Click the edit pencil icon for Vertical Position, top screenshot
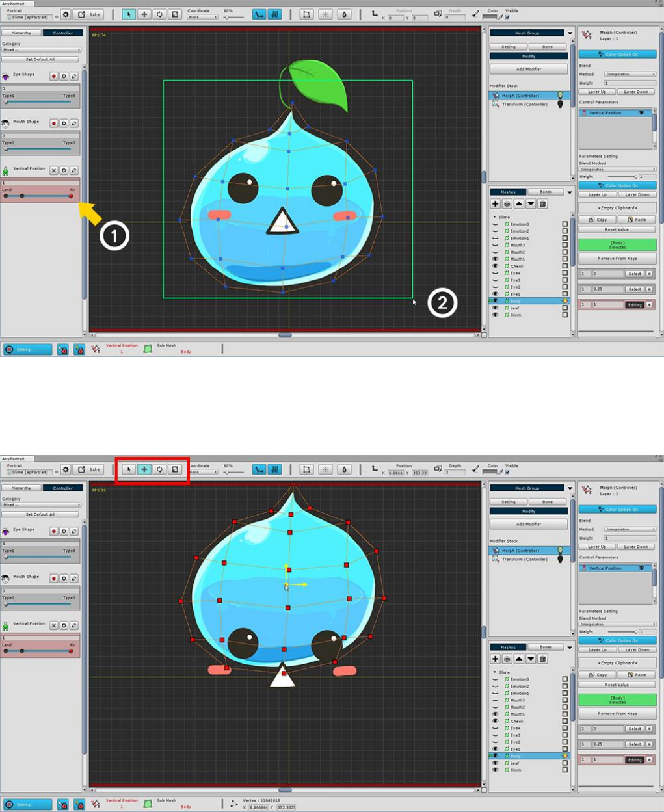The width and height of the screenshot is (664, 812). click(73, 170)
